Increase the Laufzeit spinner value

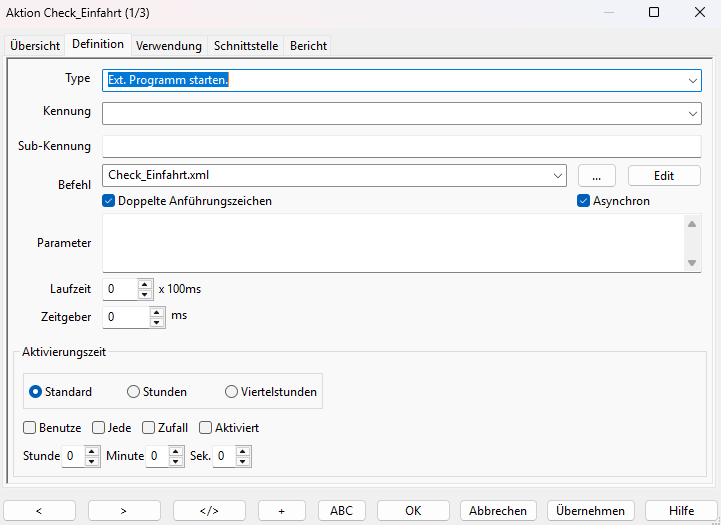click(x=145, y=284)
